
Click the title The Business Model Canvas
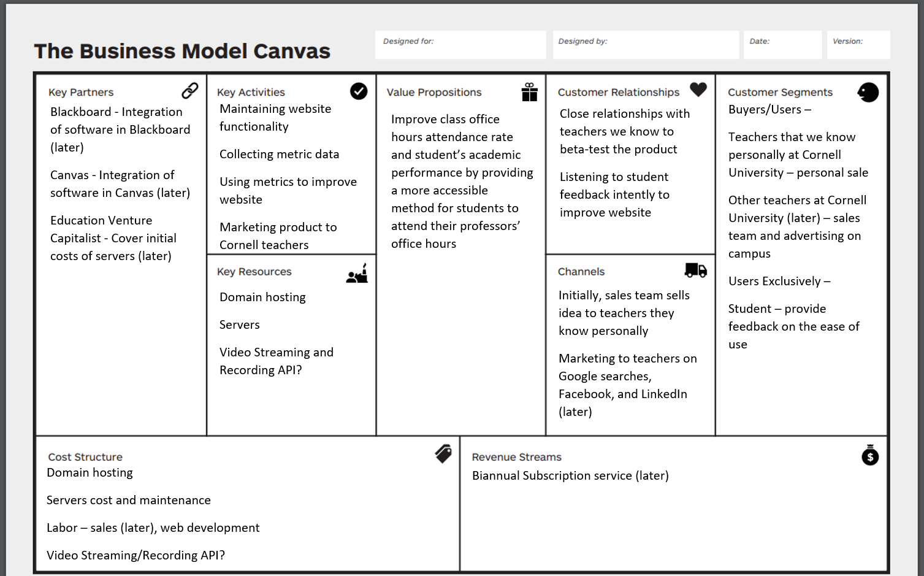(x=182, y=51)
